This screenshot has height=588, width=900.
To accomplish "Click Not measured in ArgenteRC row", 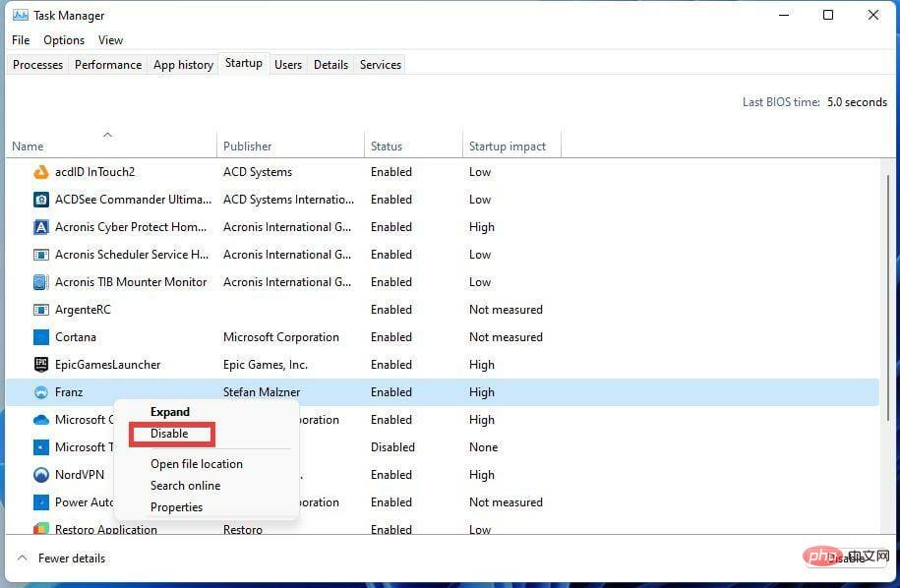I will [506, 310].
